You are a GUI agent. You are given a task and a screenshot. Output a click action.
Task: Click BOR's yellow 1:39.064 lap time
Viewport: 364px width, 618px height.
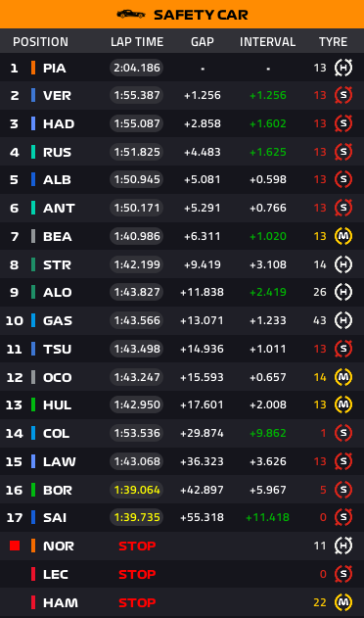[x=137, y=490]
